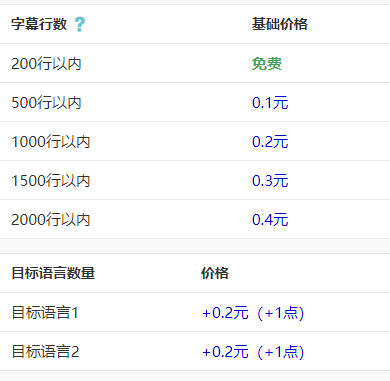The height and width of the screenshot is (381, 390).
Task: Click the 0.2元 base price value
Action: [270, 141]
